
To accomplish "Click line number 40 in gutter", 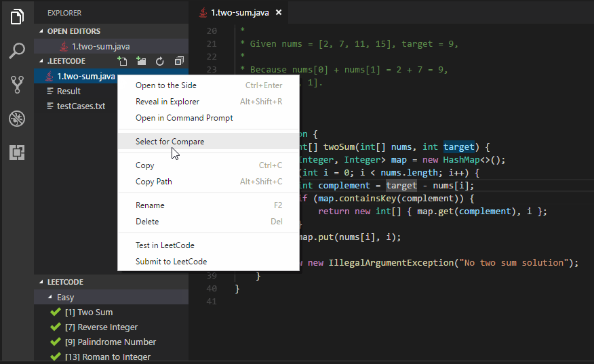I will click(212, 289).
